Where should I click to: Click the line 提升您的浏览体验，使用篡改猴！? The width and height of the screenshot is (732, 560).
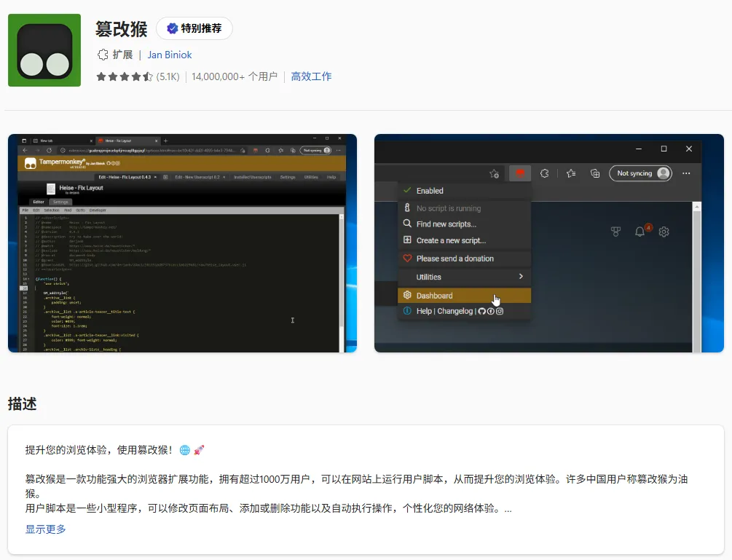point(115,450)
